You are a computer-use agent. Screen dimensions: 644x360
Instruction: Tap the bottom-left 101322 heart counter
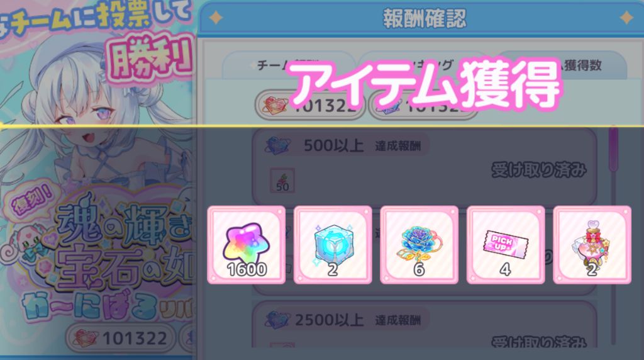click(121, 338)
